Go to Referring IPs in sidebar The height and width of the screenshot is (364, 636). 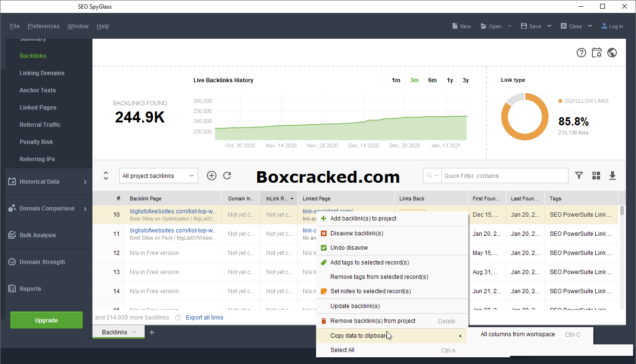pos(37,159)
